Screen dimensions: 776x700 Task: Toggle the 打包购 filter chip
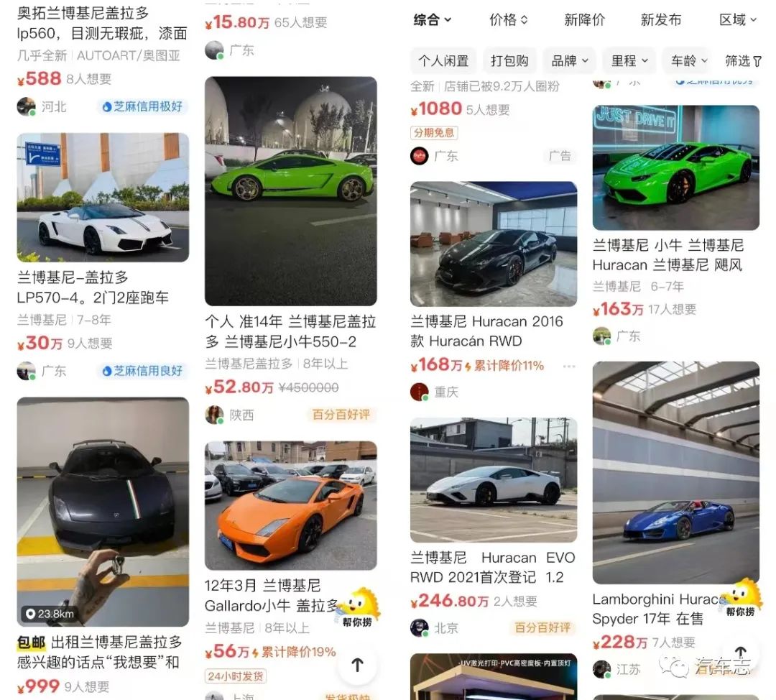point(509,61)
